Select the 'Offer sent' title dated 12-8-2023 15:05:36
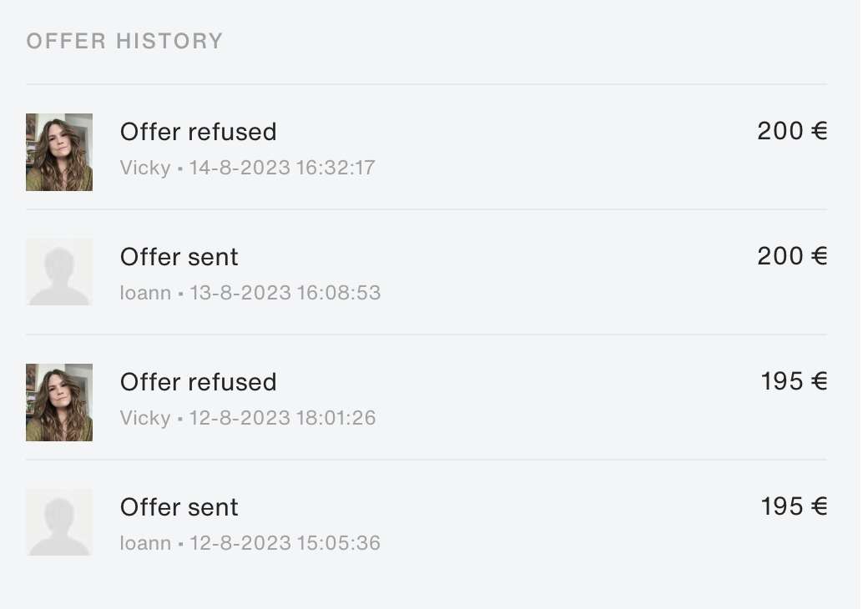This screenshot has width=868, height=609. (x=179, y=507)
